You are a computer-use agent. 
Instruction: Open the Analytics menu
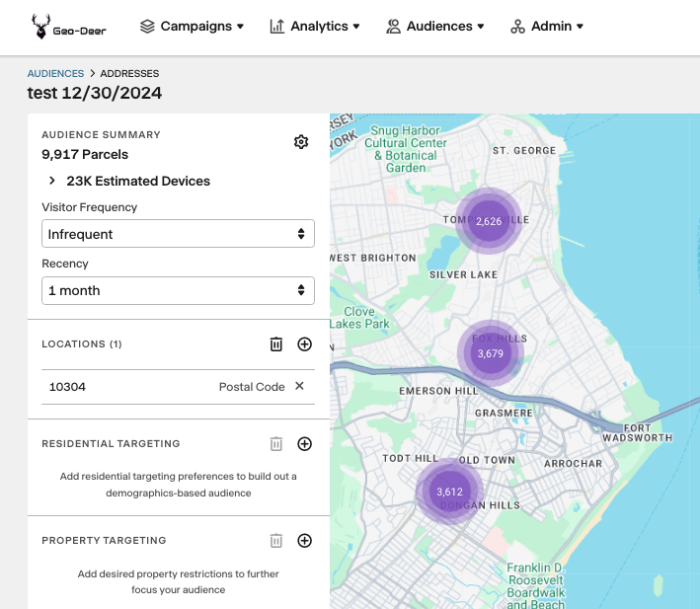(315, 27)
